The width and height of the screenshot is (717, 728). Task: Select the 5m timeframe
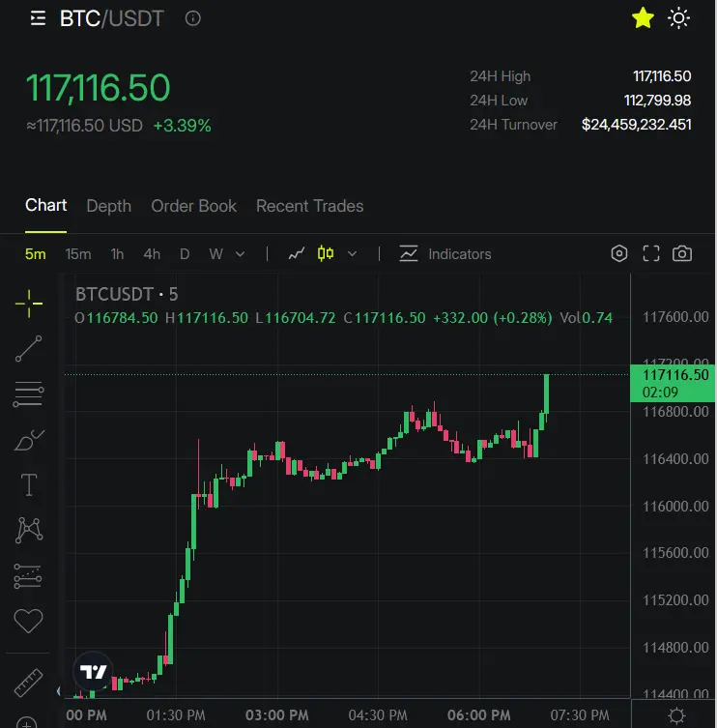pos(35,254)
